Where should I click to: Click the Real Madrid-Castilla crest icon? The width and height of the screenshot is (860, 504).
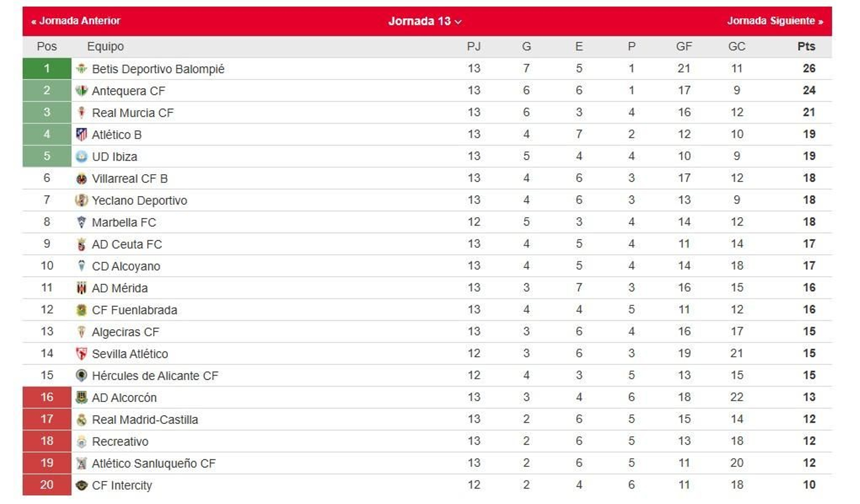point(81,420)
